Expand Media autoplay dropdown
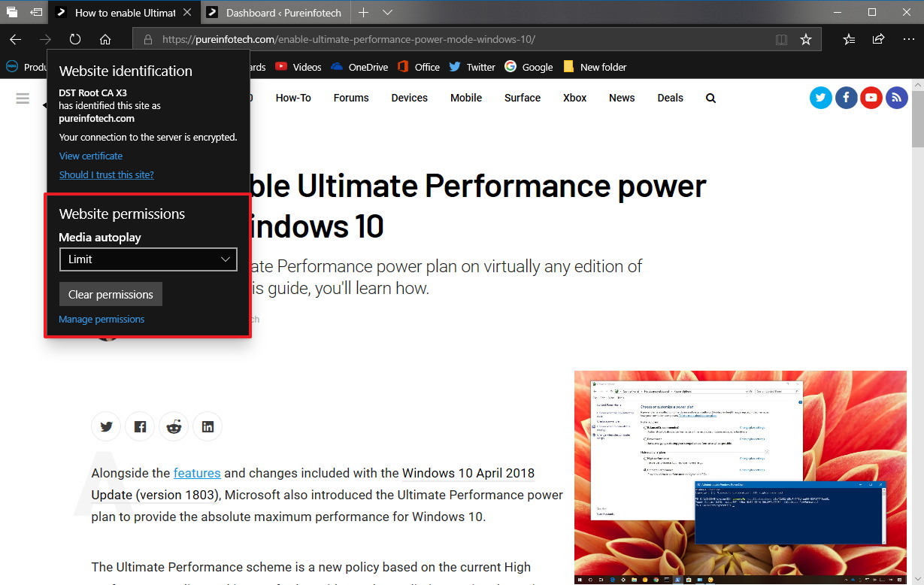This screenshot has width=924, height=585. (x=148, y=259)
